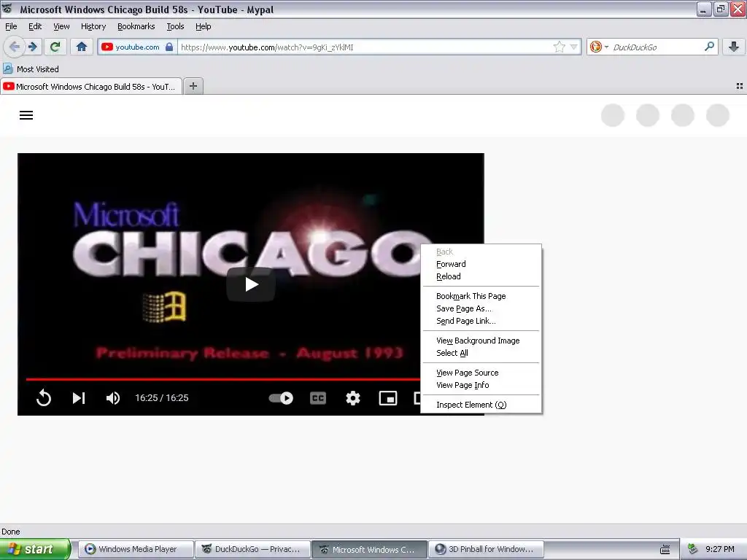Open the Windows Start button
747x560 pixels.
pos(35,549)
